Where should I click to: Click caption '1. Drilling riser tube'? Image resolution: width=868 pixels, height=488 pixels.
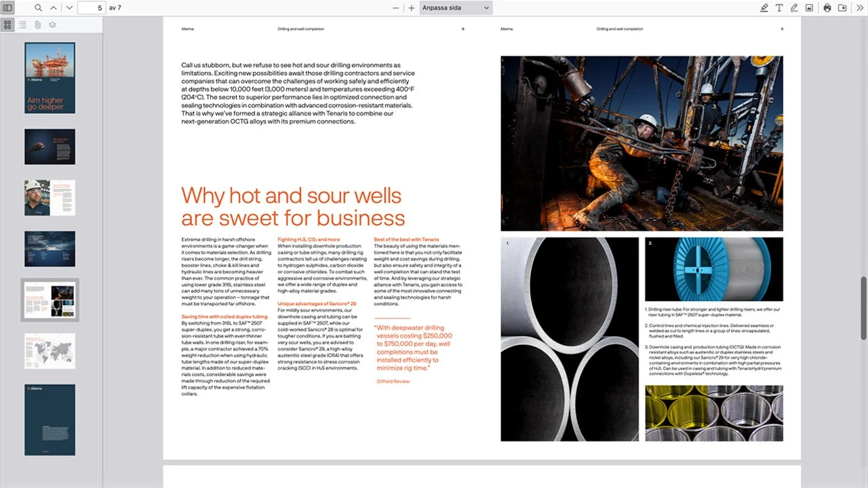[x=713, y=312]
